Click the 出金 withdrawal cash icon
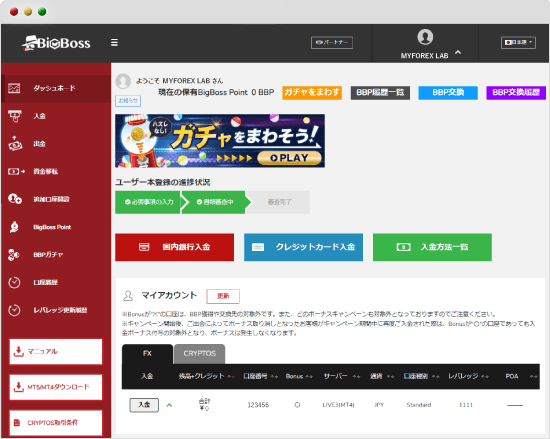This screenshot has width=550, height=439. tap(15, 143)
